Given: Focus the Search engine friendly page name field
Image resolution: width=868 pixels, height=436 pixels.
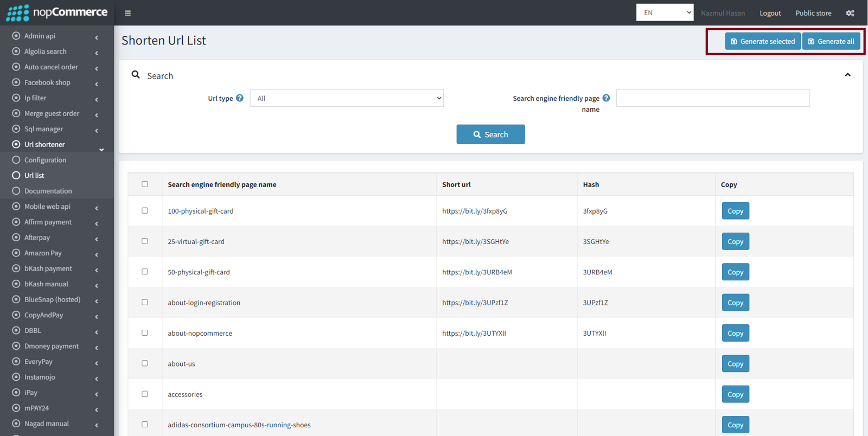Looking at the screenshot, I should coord(713,98).
